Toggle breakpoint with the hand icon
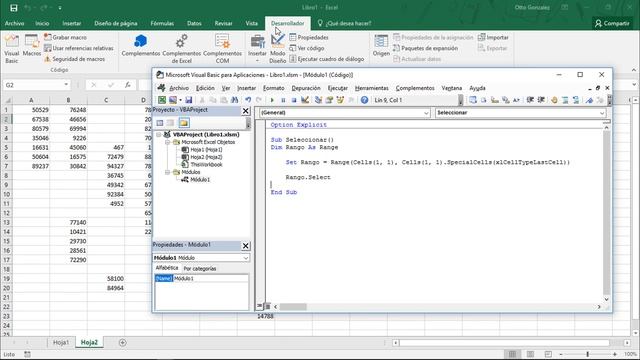This screenshot has width=640, height=360. click(x=554, y=100)
